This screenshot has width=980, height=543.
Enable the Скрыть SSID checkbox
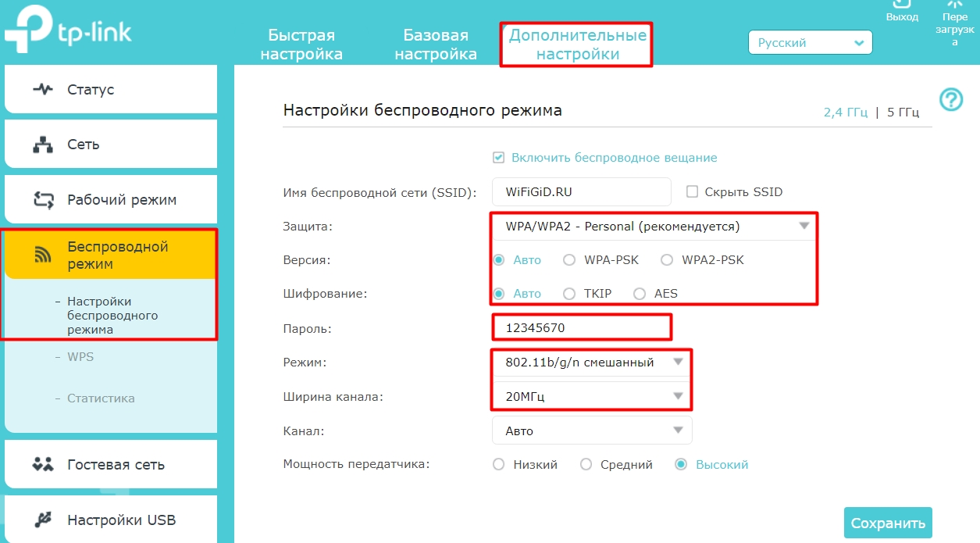tap(692, 191)
